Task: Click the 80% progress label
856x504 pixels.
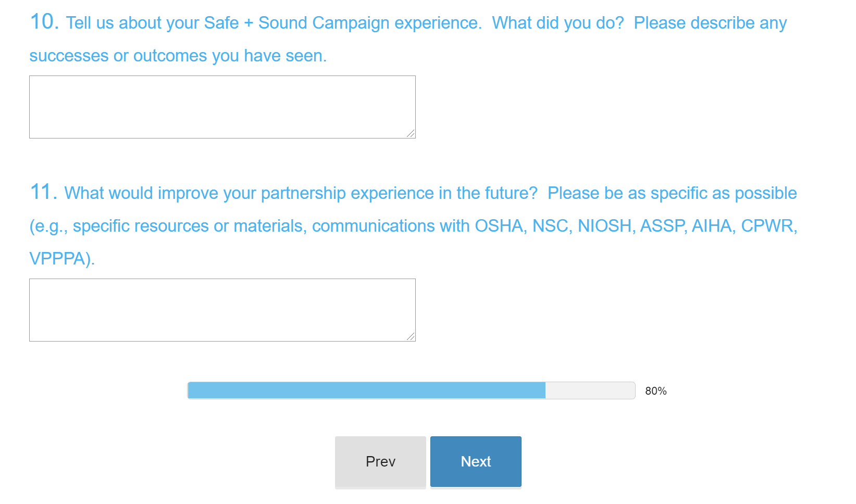Action: pyautogui.click(x=655, y=391)
